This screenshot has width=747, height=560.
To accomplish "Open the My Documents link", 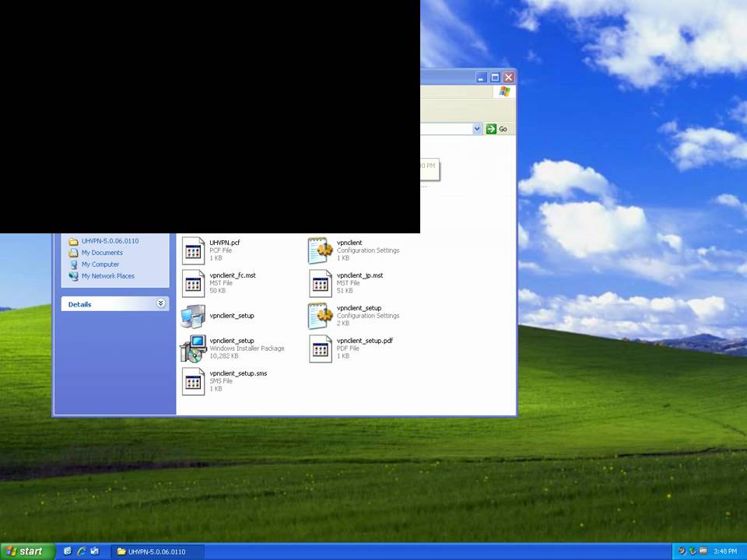I will (x=102, y=253).
